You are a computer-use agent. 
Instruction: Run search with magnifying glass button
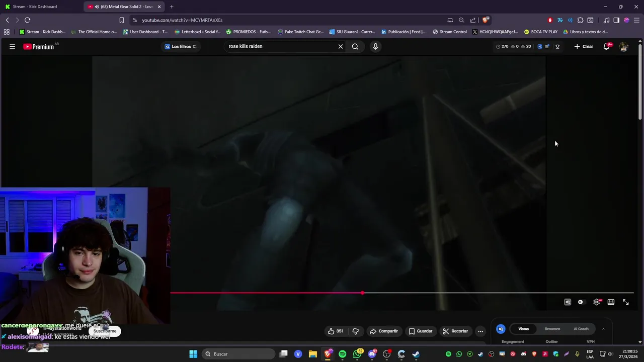(355, 46)
